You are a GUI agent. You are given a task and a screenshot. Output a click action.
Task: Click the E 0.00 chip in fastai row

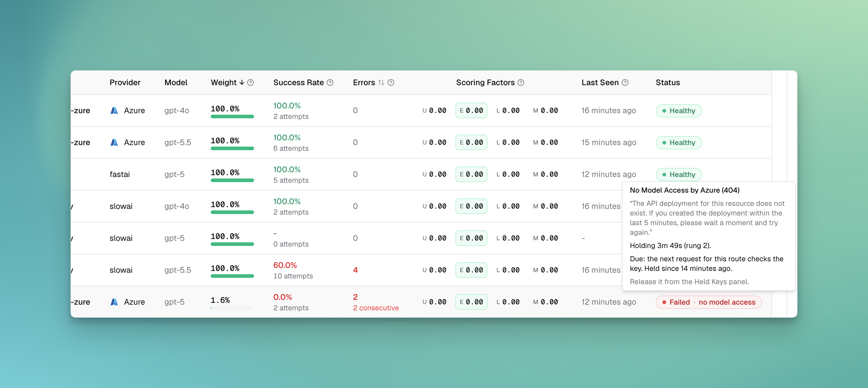471,174
